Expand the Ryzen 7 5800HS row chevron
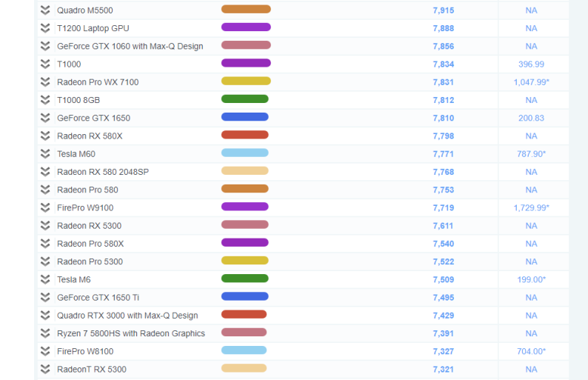 [45, 333]
